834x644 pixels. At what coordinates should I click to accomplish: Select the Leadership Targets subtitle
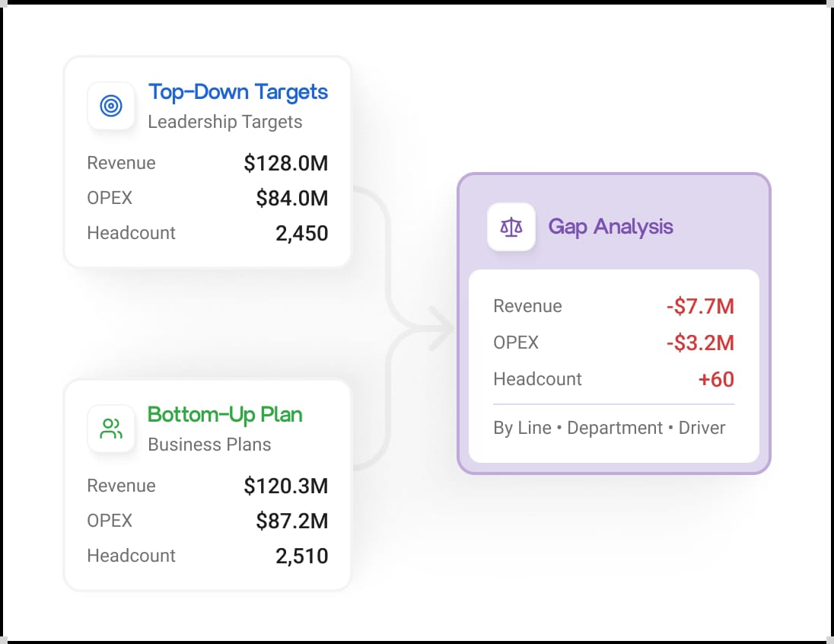coord(225,122)
